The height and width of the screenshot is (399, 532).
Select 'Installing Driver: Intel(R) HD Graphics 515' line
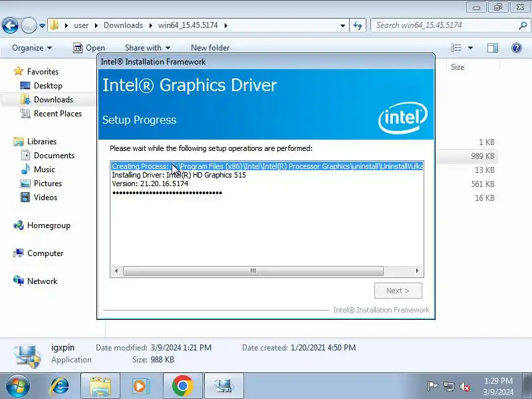tap(179, 175)
